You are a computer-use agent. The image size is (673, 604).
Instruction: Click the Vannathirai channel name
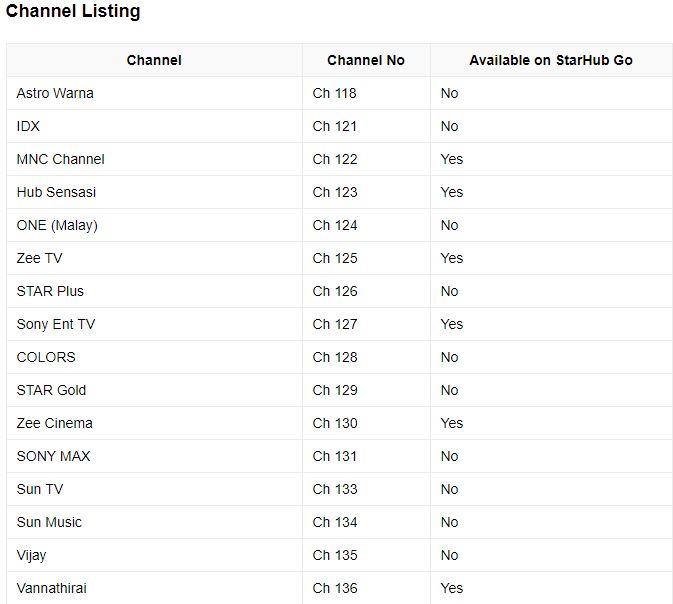tap(52, 588)
